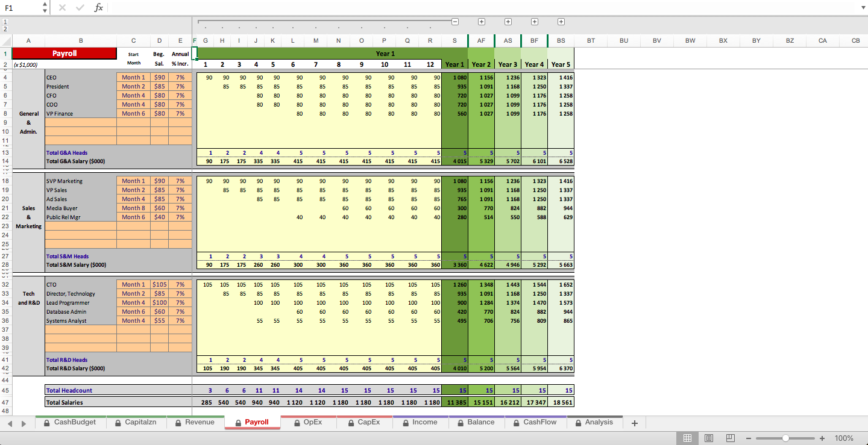Image resolution: width=868 pixels, height=445 pixels.
Task: Open the Income sheet tab
Action: pos(421,422)
